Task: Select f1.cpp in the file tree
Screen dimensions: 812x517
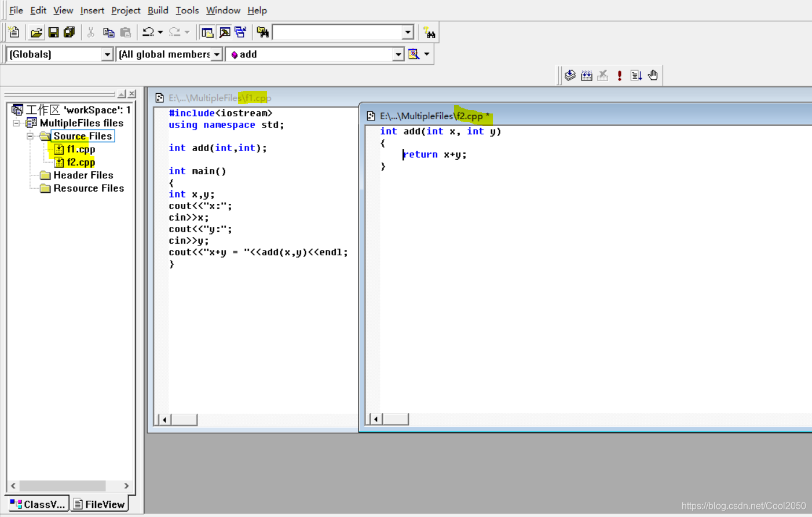Action: (x=81, y=149)
